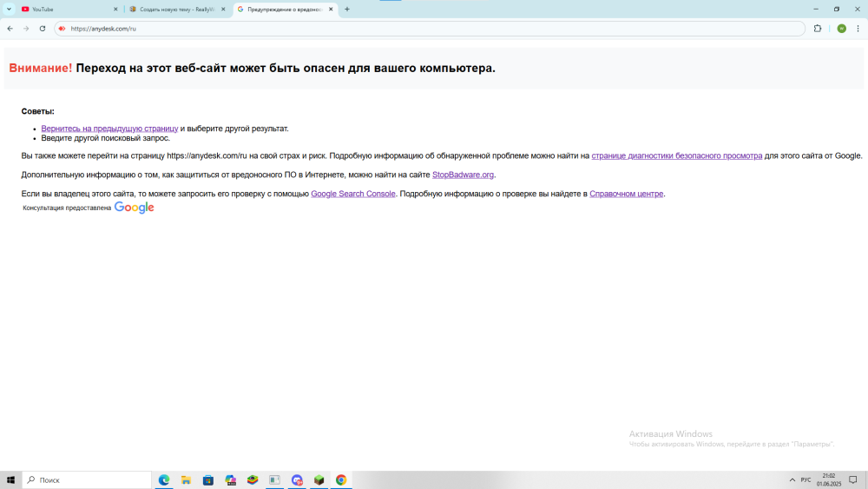Expand hidden system tray icons

click(x=792, y=480)
